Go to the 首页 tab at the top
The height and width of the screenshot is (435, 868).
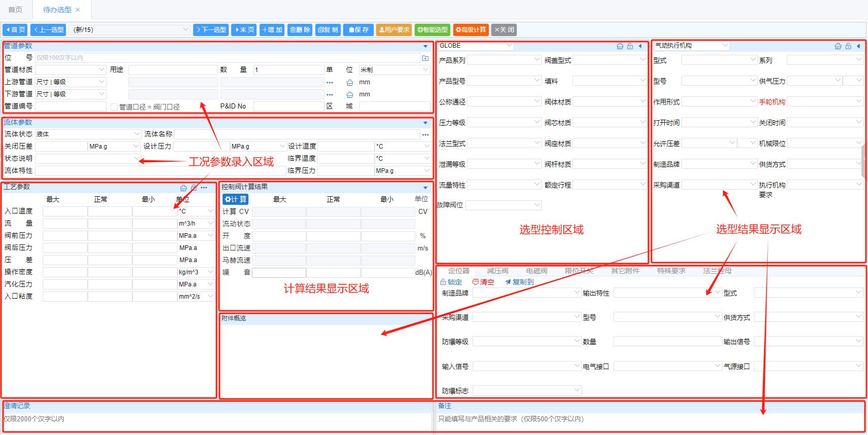(x=15, y=10)
